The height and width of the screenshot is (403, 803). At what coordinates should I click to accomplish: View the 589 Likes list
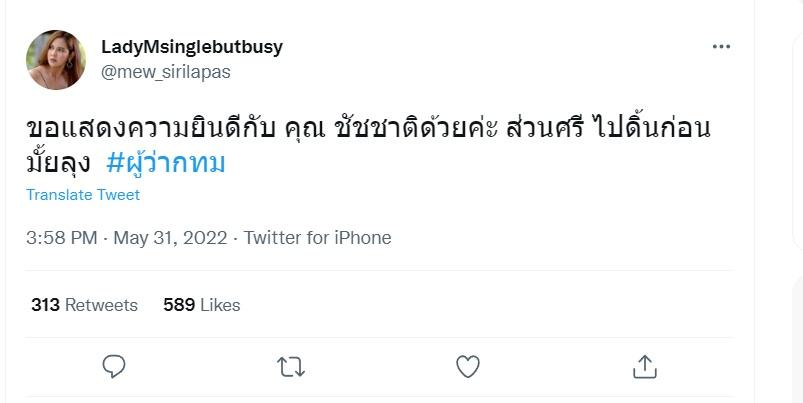click(x=202, y=305)
